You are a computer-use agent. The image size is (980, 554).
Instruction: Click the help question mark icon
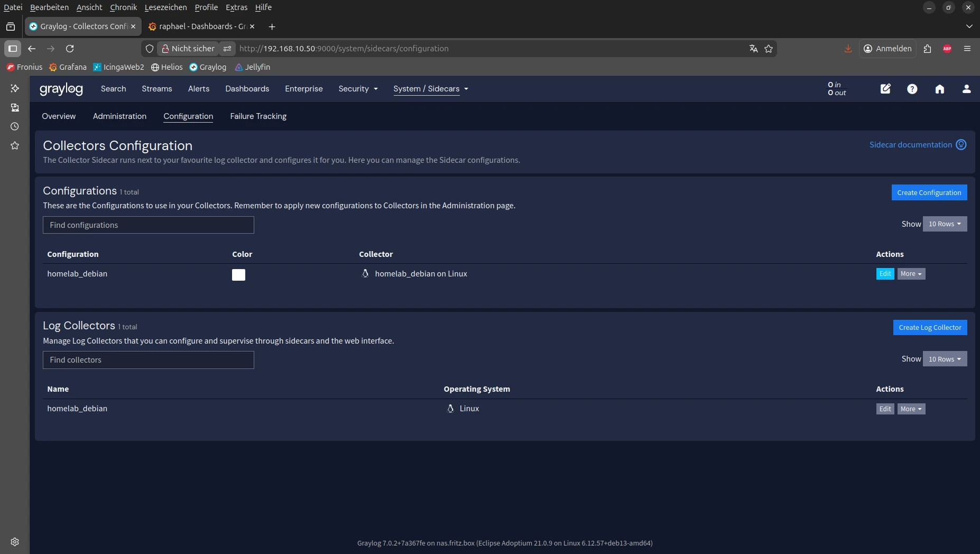pyautogui.click(x=912, y=89)
